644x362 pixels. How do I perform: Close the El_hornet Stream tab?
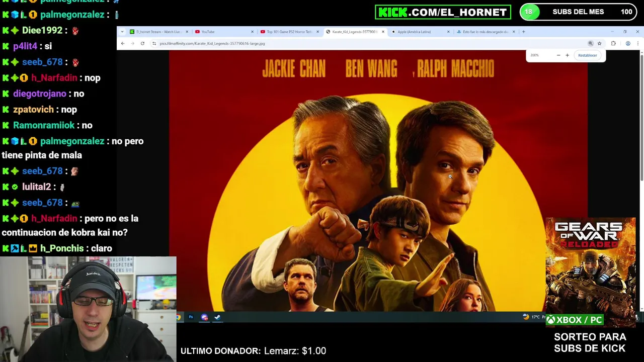click(187, 32)
